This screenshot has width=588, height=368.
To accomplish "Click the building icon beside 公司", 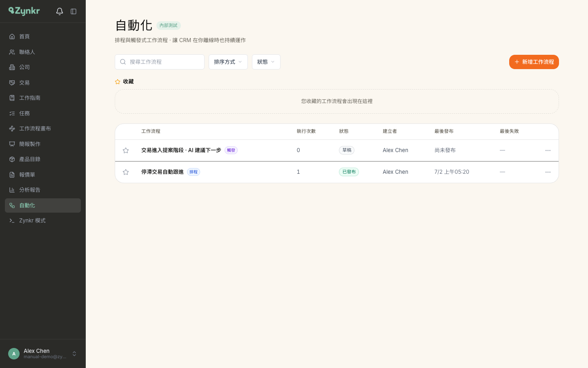I will (12, 67).
